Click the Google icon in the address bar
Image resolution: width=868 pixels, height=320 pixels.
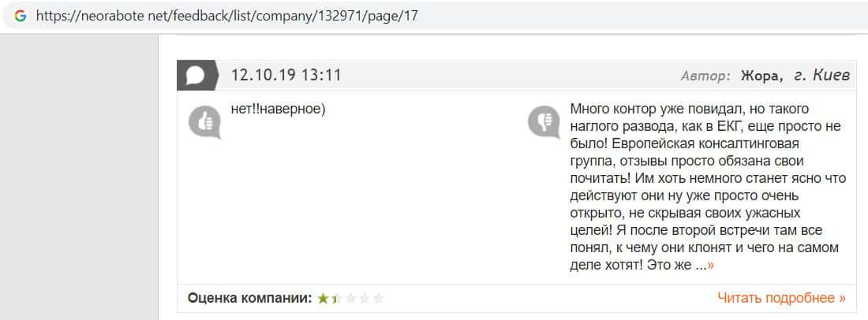click(x=21, y=16)
